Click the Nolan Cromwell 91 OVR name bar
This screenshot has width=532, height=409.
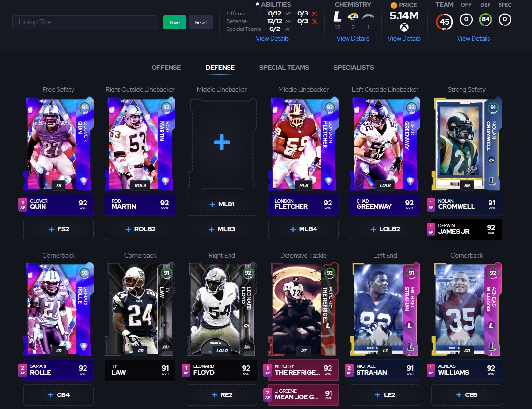466,204
